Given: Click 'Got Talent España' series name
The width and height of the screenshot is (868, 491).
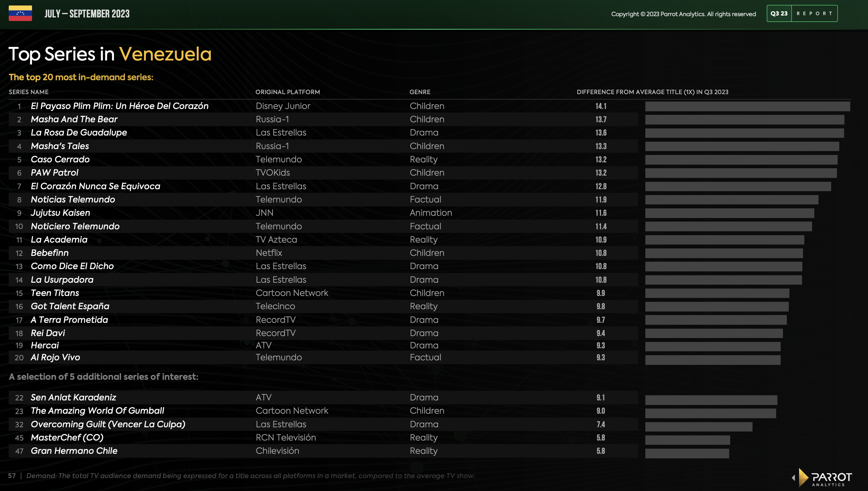Looking at the screenshot, I should [x=70, y=306].
